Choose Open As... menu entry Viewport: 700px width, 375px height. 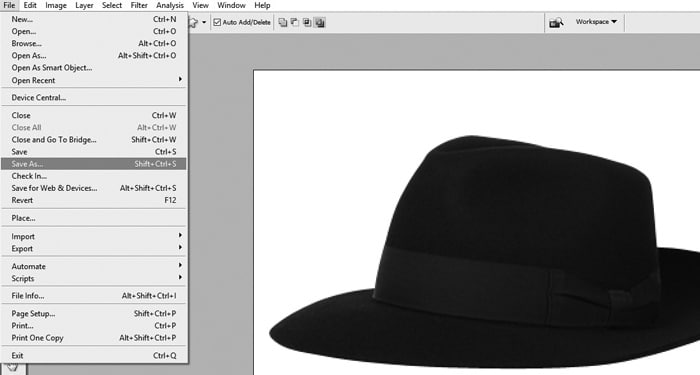pos(93,55)
